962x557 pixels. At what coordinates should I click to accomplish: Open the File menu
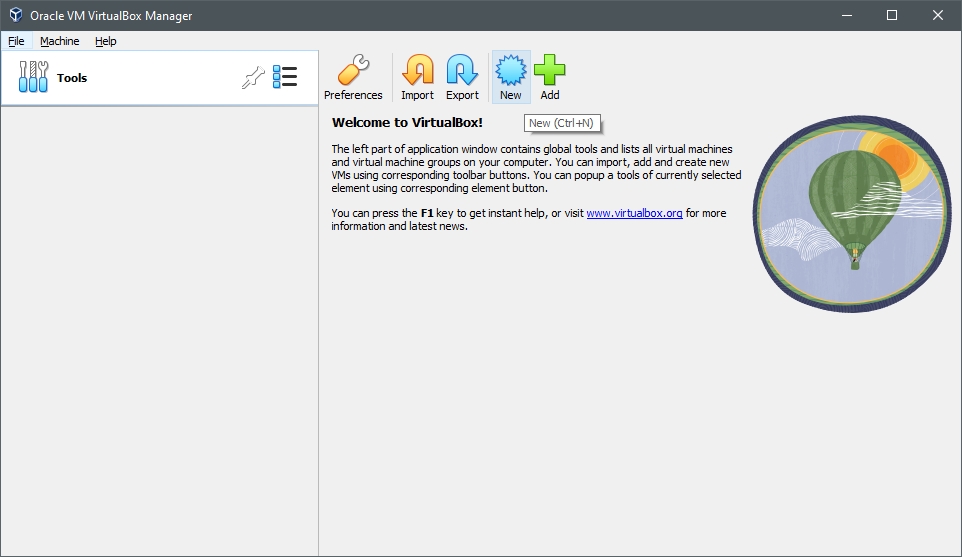(16, 41)
